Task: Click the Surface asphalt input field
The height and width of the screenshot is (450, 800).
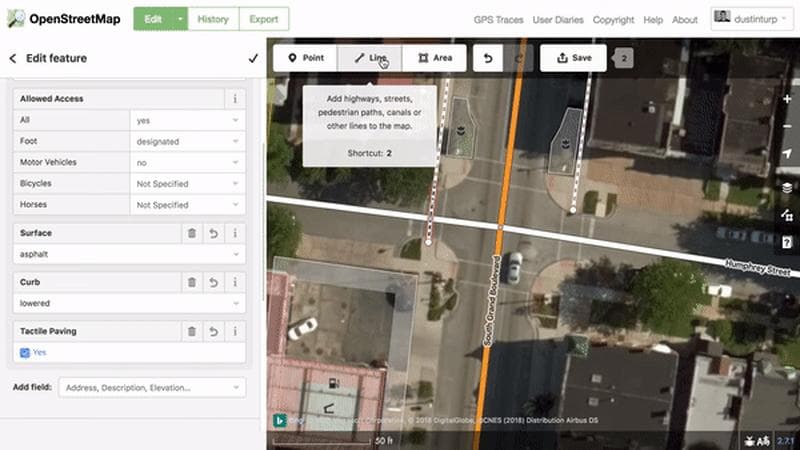Action: point(130,254)
